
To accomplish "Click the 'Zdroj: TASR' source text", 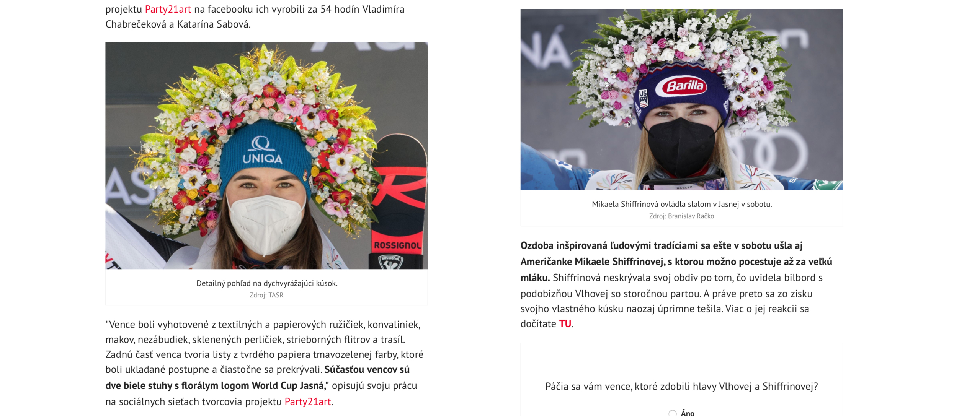I will (x=266, y=295).
